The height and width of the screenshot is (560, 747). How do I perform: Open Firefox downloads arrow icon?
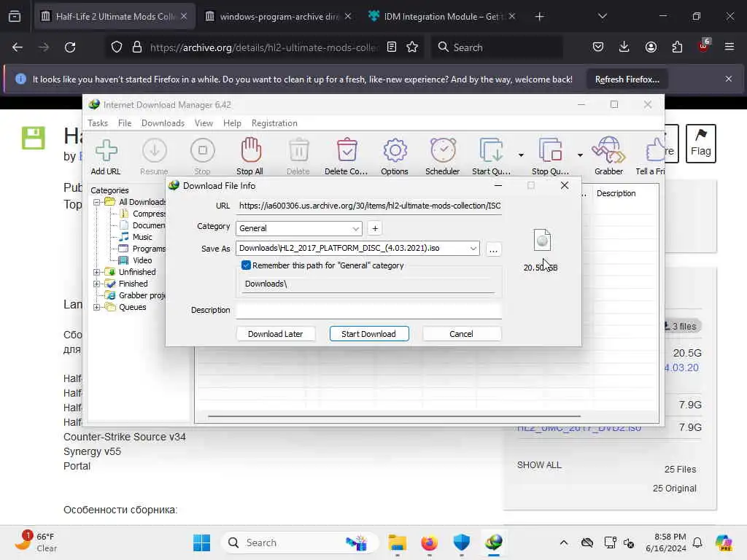[x=624, y=47]
